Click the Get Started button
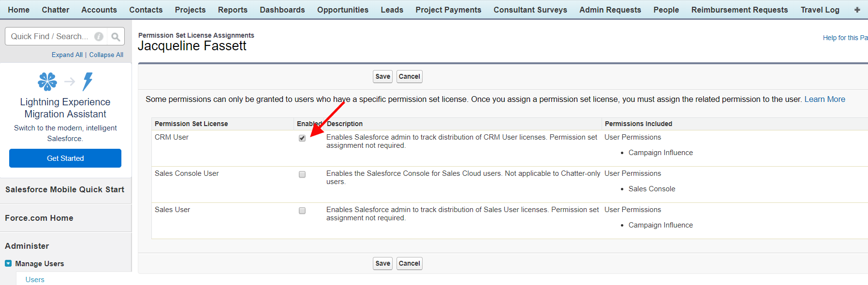Image resolution: width=868 pixels, height=285 pixels. click(65, 158)
